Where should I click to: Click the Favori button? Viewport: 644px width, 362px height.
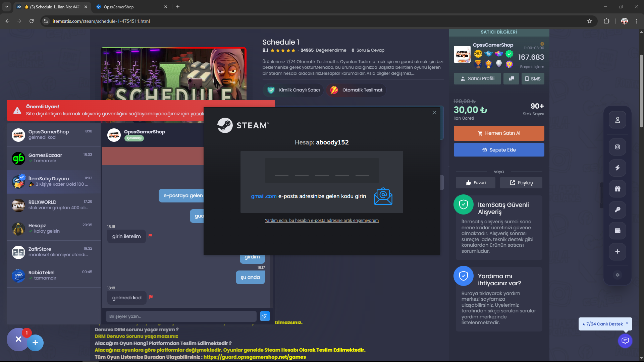coord(476,183)
